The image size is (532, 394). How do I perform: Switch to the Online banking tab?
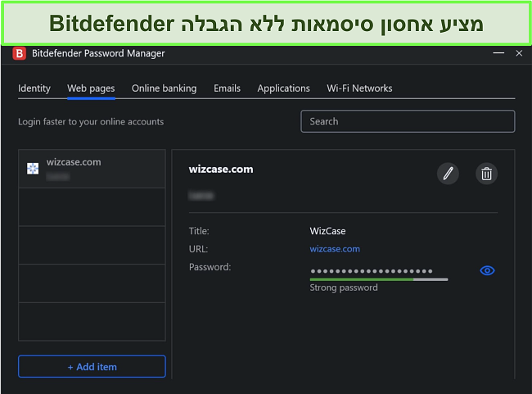click(x=164, y=88)
